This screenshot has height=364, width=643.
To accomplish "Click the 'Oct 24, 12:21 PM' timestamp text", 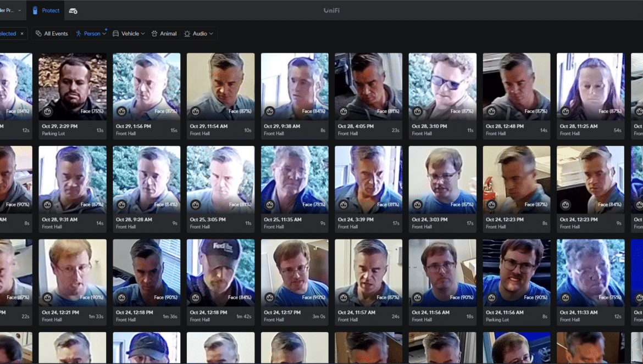I will [x=60, y=312].
